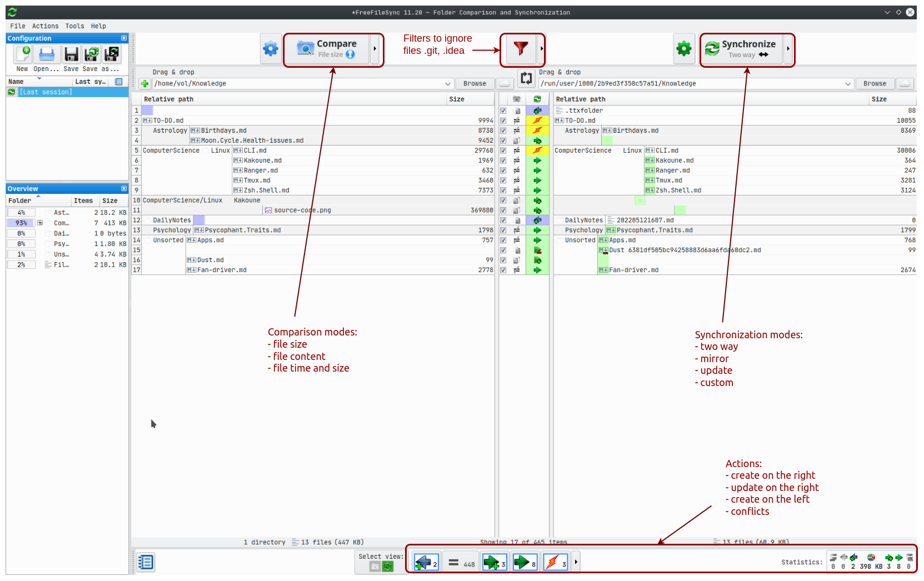Change conflict action for TO-DO.md row
Image resolution: width=924 pixels, height=581 pixels.
click(537, 121)
